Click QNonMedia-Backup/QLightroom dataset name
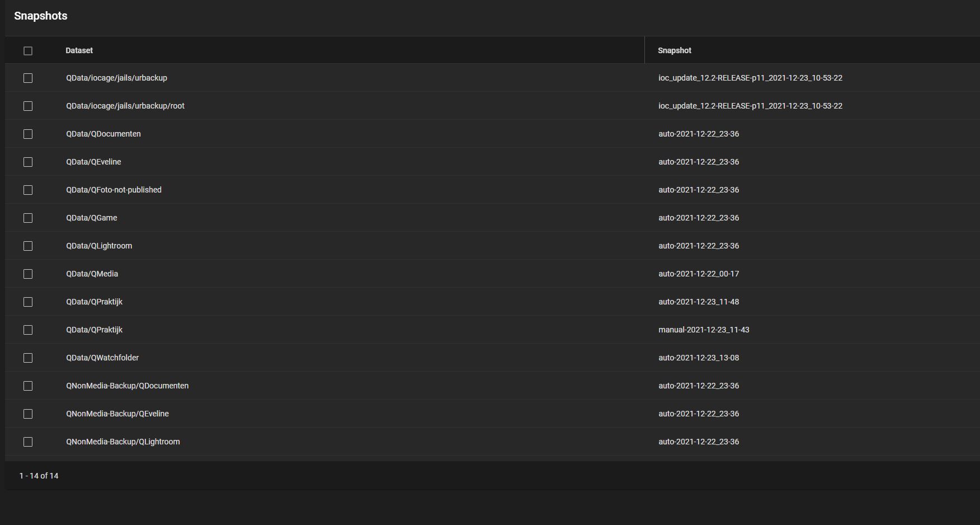The height and width of the screenshot is (525, 980). point(123,442)
